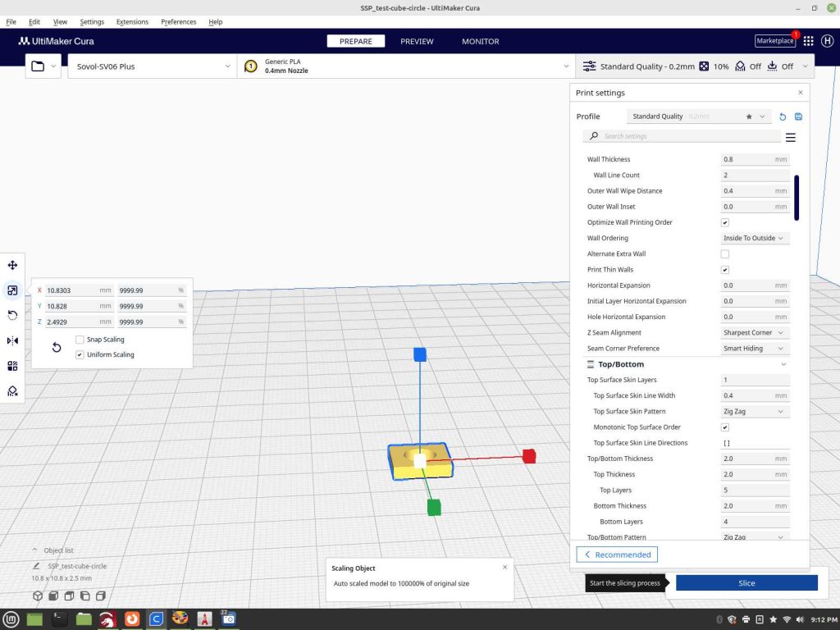Close the Print settings panel
This screenshot has width=840, height=630.
[801, 93]
